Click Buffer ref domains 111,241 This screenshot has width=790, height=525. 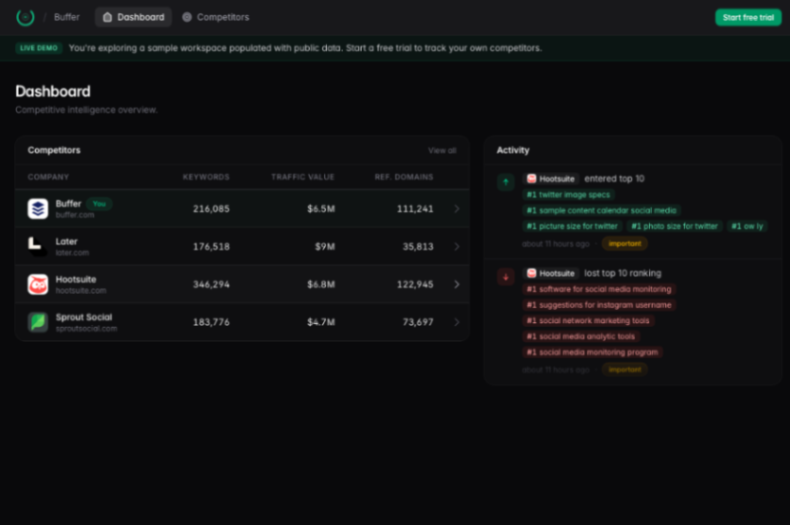pos(415,209)
